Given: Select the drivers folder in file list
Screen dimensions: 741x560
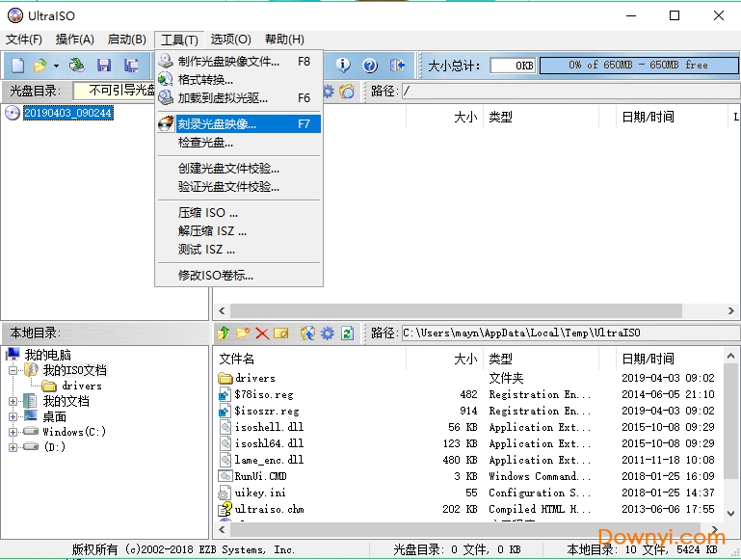Looking at the screenshot, I should point(255,378).
